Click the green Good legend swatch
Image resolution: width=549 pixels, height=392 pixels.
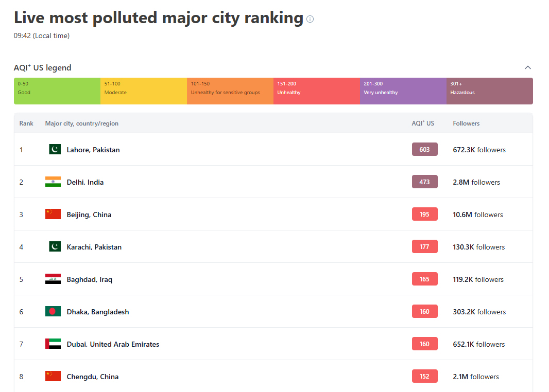(x=57, y=91)
